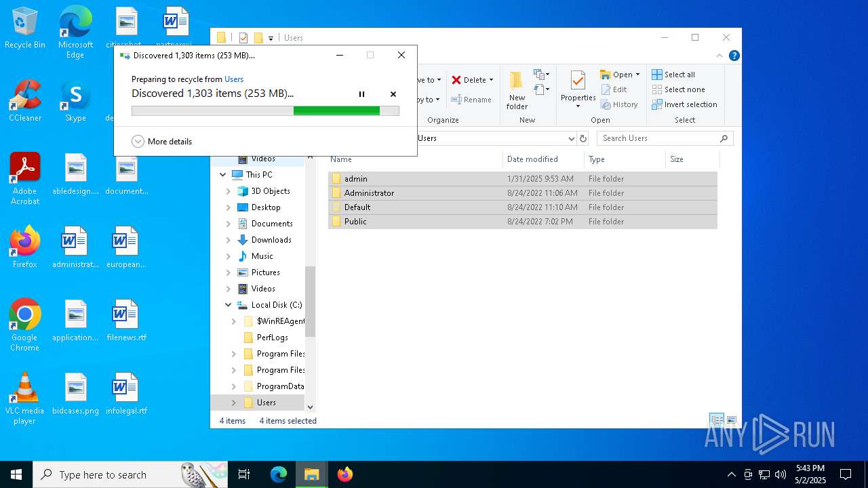Collapse the Local Disk (C:) node
Image resolution: width=868 pixels, height=488 pixels.
point(229,305)
